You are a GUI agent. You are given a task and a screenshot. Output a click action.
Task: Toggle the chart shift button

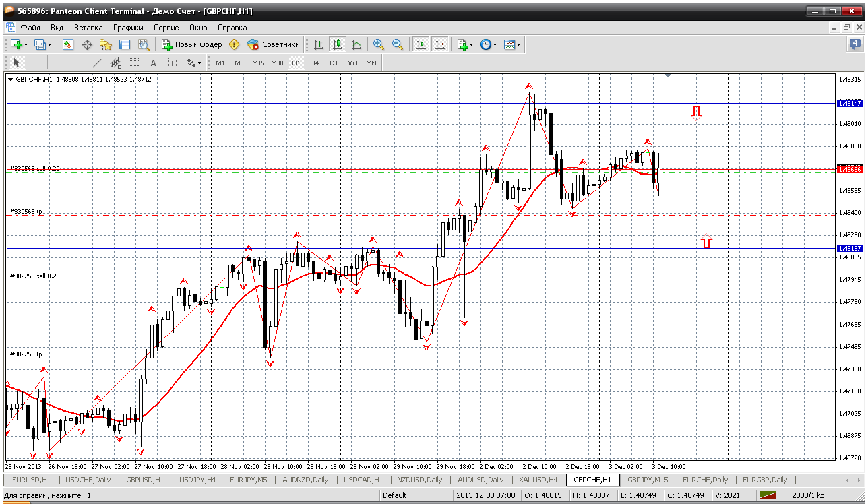pos(439,44)
